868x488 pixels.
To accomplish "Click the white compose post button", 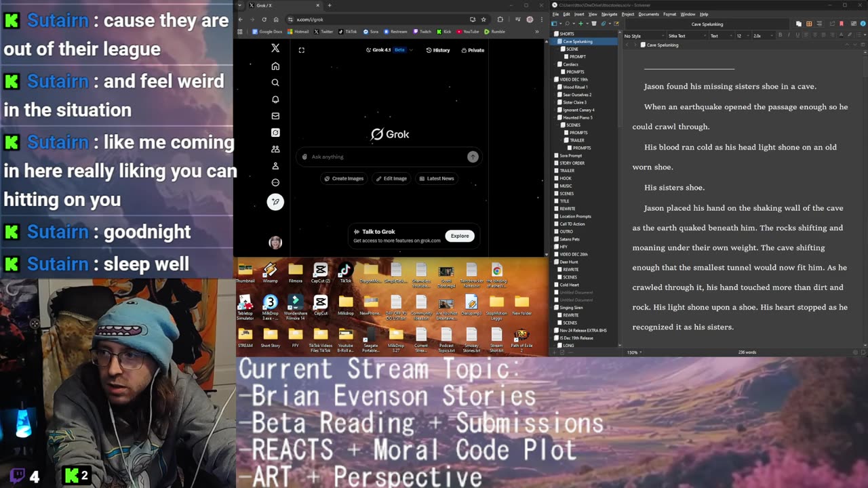I will click(x=275, y=201).
